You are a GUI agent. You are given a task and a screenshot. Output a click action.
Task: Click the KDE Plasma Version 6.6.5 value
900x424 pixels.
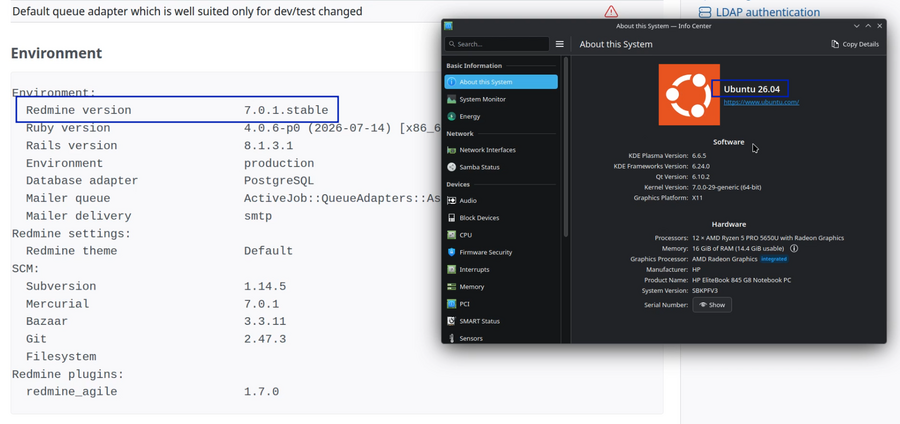699,155
